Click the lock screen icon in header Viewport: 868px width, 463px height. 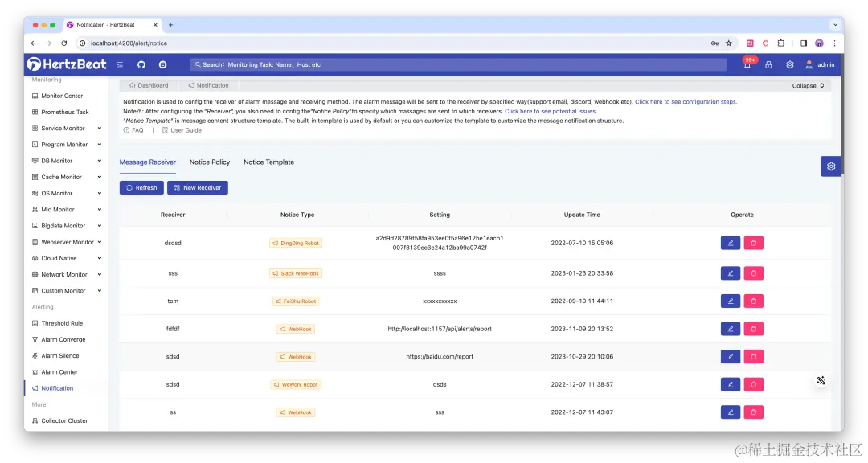point(768,65)
